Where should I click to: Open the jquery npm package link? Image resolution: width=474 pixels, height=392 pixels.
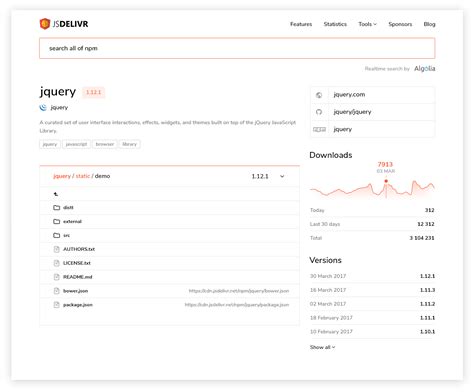coord(343,129)
